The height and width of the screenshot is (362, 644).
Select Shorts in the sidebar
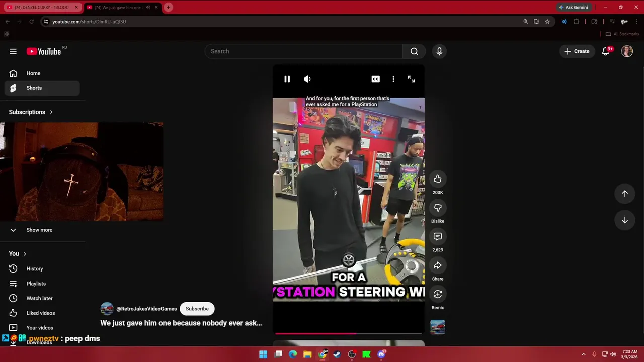[x=42, y=88]
